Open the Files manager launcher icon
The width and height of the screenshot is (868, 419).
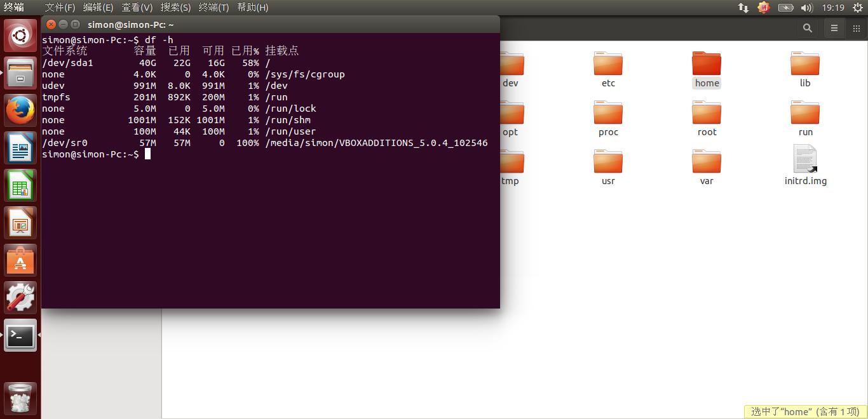[20, 73]
